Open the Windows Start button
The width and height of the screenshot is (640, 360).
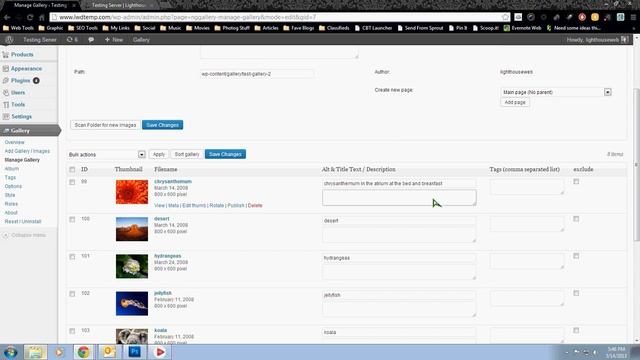[x=11, y=352]
